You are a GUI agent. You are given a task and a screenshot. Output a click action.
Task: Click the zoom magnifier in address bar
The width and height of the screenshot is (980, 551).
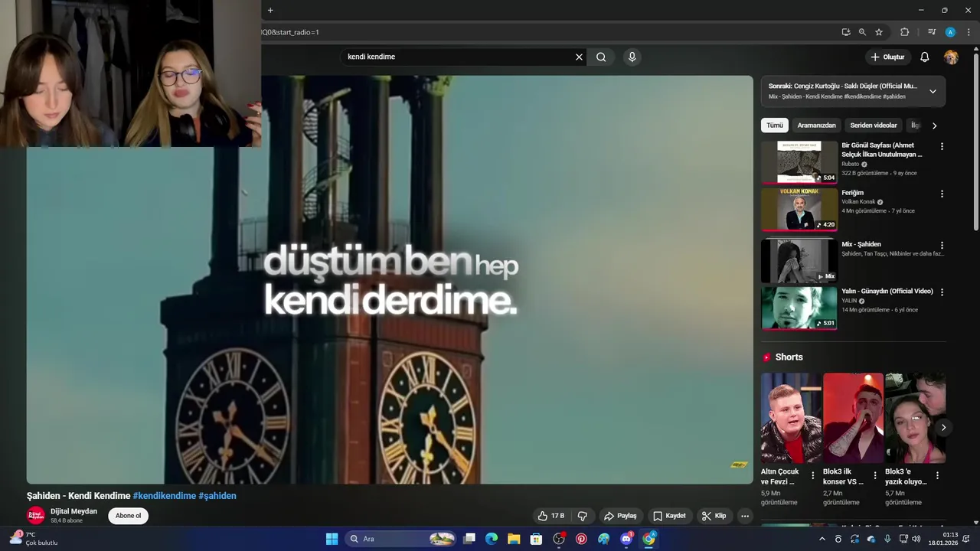point(862,32)
